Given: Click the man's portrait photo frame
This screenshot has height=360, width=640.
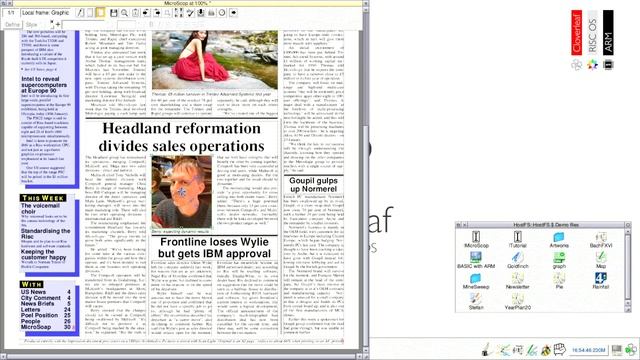Looking at the screenshot, I should [x=182, y=192].
